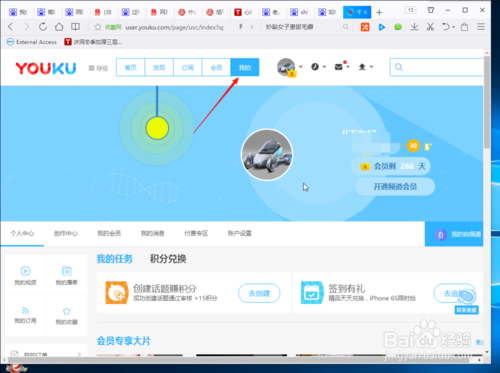Expand the messages envelope dropdown
Image resolution: width=500 pixels, height=373 pixels.
(x=348, y=67)
